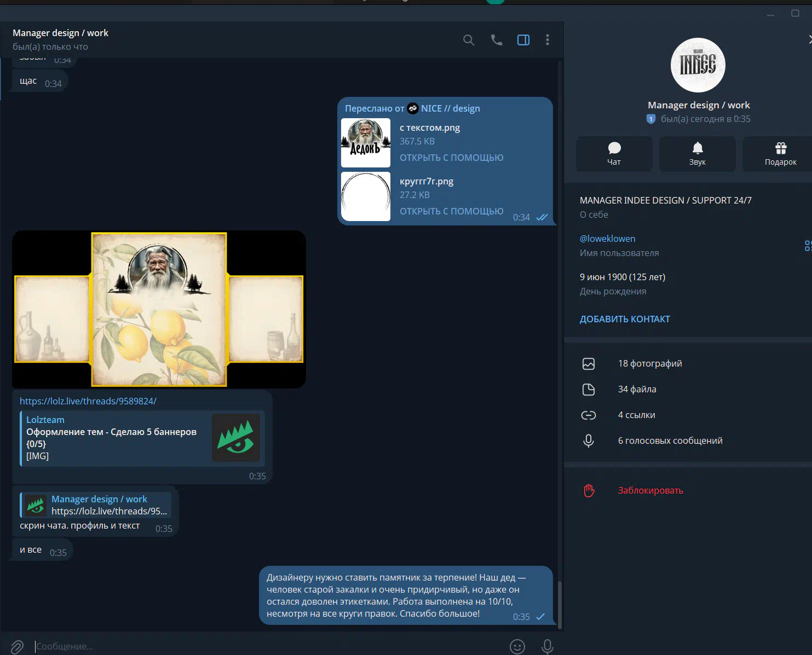This screenshot has height=655, width=812.
Task: Record a voice message with microphone
Action: click(x=548, y=647)
